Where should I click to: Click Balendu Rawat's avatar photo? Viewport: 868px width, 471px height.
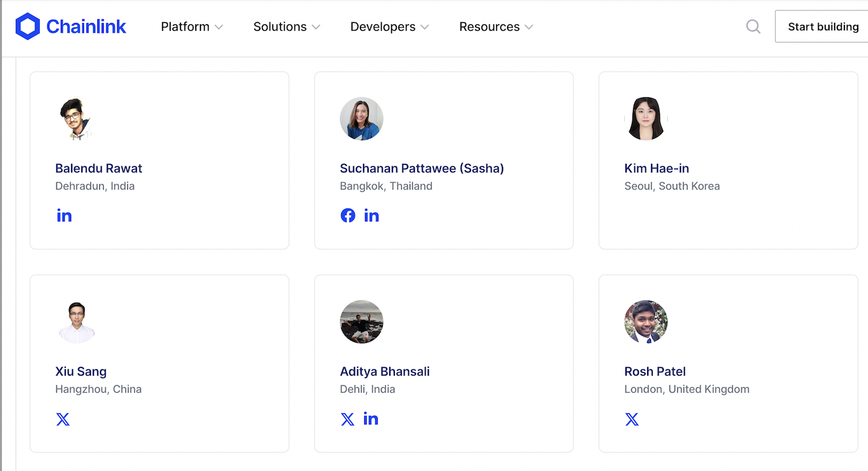pyautogui.click(x=77, y=119)
